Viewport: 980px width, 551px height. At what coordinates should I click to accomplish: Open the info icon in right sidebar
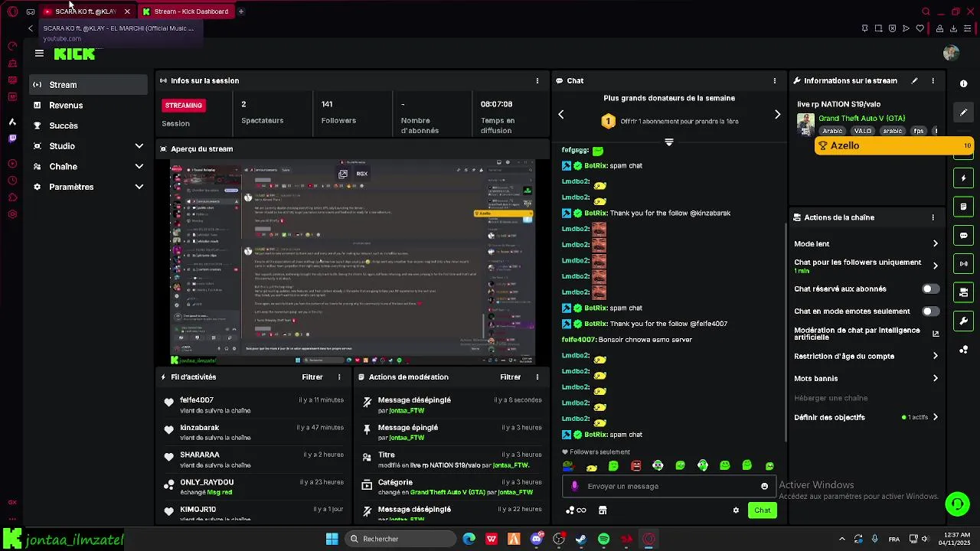964,83
